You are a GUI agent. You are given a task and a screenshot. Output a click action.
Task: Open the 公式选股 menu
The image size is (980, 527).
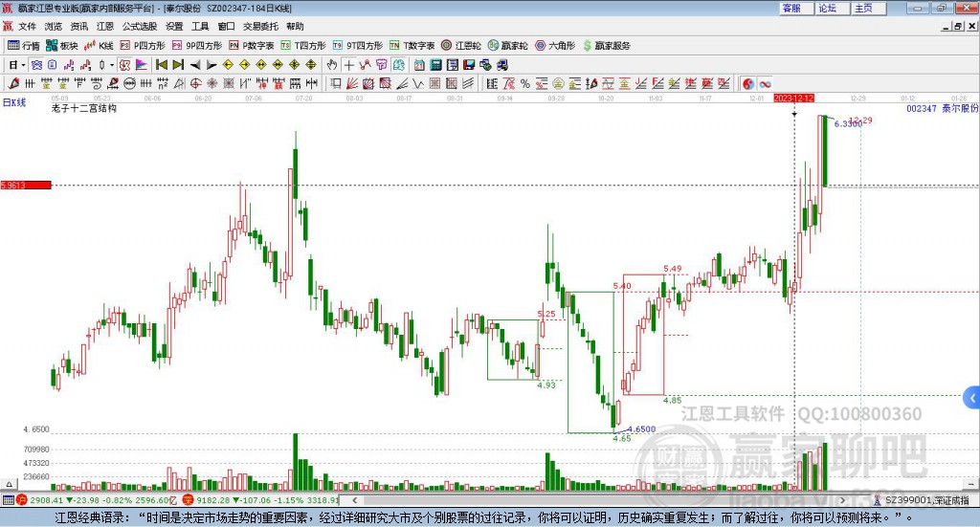pyautogui.click(x=140, y=26)
